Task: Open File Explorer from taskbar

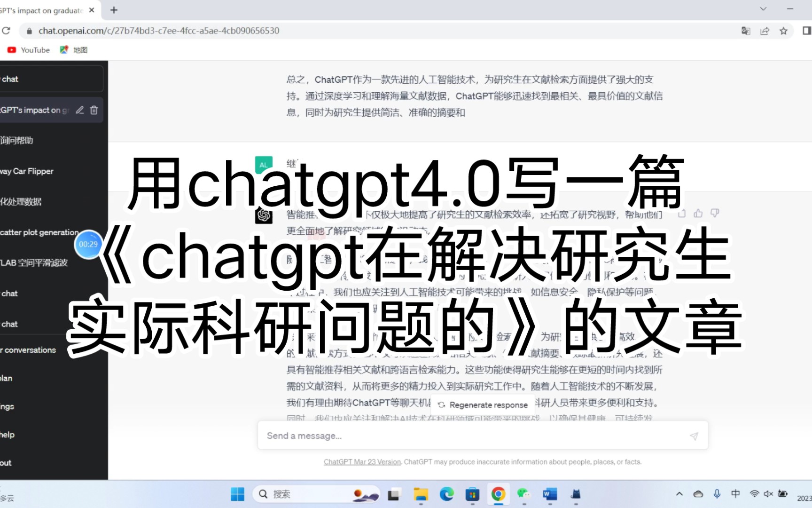Action: coord(421,494)
